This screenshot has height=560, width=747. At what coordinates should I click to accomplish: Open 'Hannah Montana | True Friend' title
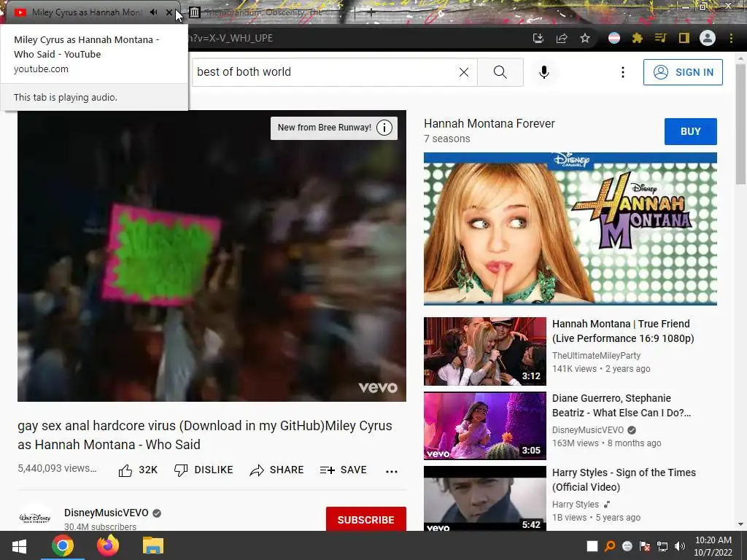tap(623, 331)
